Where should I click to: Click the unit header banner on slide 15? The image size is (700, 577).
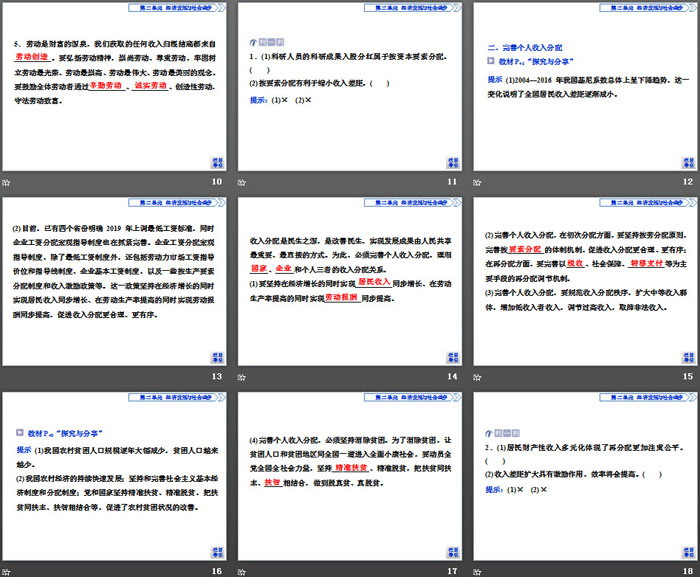click(x=648, y=202)
